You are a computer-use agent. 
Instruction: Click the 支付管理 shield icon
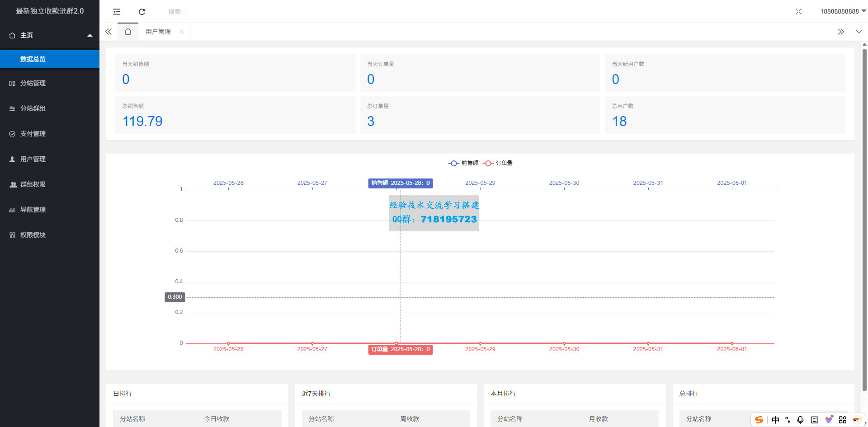pyautogui.click(x=12, y=134)
